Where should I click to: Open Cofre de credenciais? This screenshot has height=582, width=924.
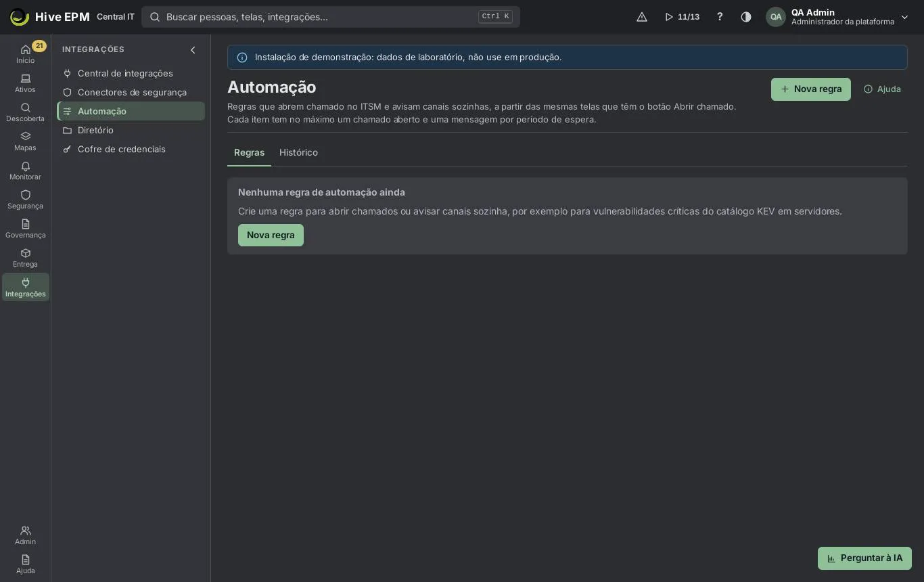click(x=131, y=149)
